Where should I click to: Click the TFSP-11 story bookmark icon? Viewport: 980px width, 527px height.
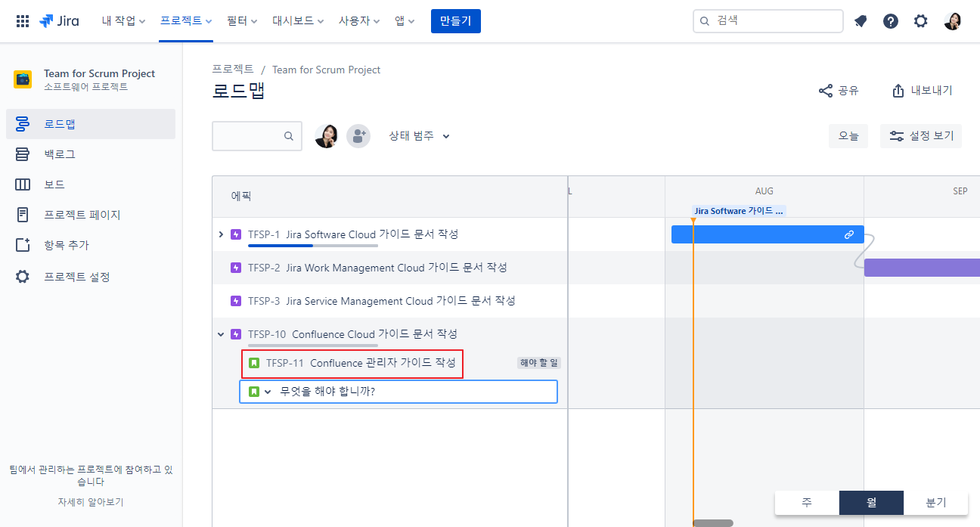click(x=254, y=363)
